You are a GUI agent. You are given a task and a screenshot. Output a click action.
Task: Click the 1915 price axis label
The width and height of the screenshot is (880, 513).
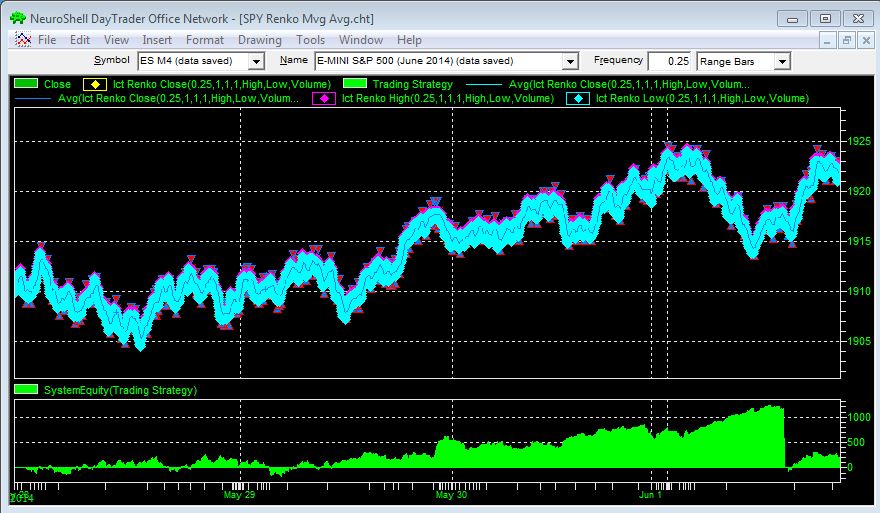click(x=859, y=241)
